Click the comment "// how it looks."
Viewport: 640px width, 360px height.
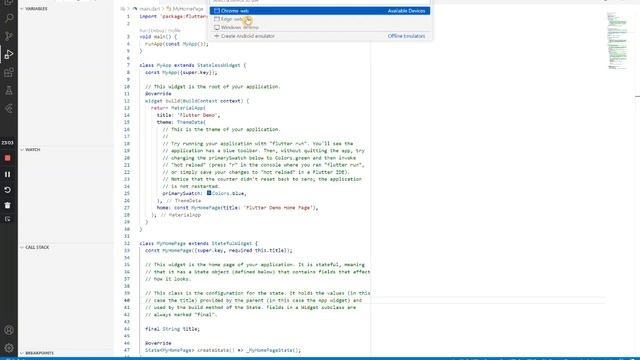tap(168, 279)
